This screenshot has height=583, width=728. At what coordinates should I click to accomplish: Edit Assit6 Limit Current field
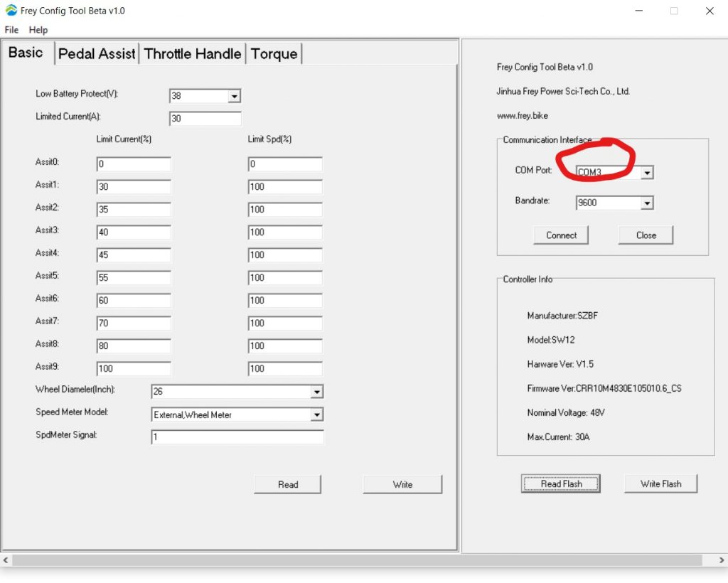[x=134, y=300]
